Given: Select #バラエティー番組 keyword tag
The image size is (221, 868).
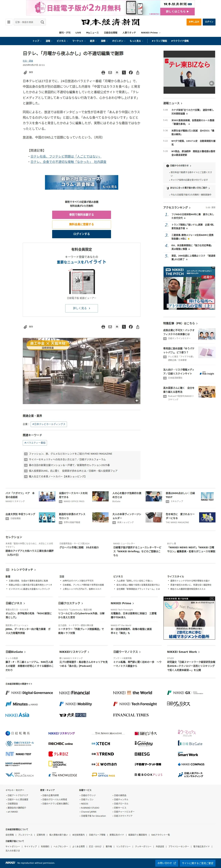Looking at the screenshot, I should pos(35,443).
